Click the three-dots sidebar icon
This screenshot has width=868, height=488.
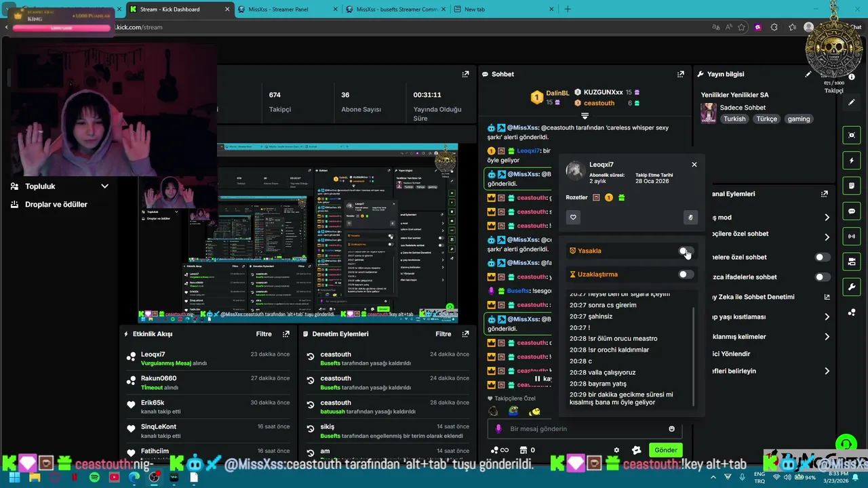(852, 312)
